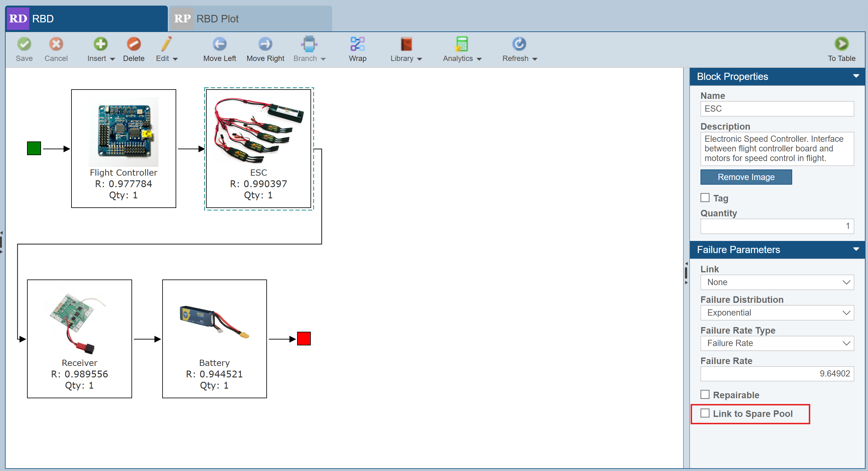This screenshot has width=868, height=471.
Task: Expand the Failure Rate Type combo box
Action: coord(777,343)
